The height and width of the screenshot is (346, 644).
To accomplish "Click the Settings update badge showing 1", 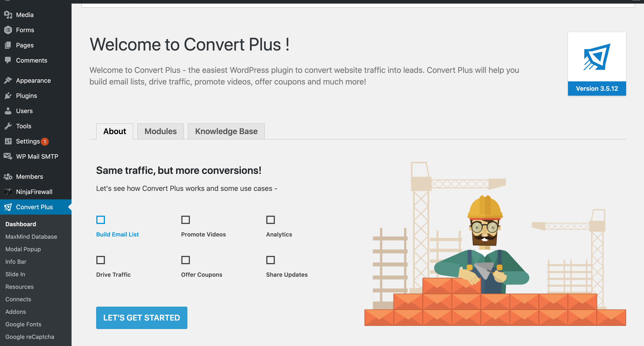I will click(x=45, y=142).
